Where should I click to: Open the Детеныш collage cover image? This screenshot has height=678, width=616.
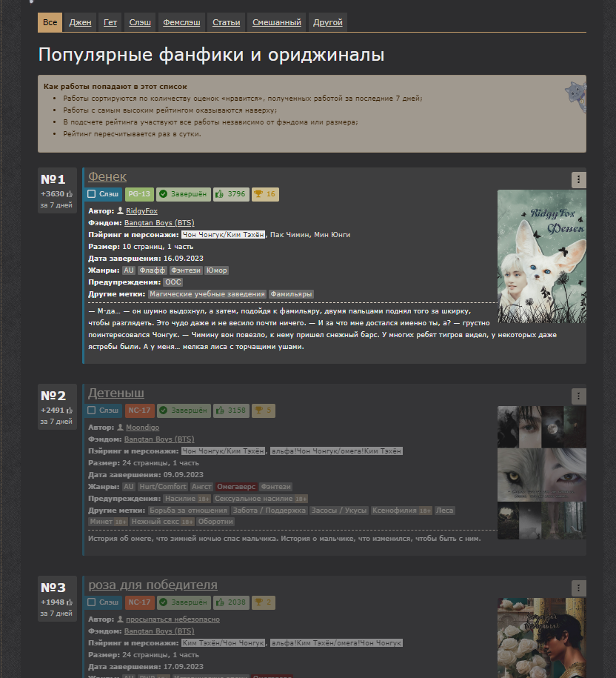(x=542, y=473)
